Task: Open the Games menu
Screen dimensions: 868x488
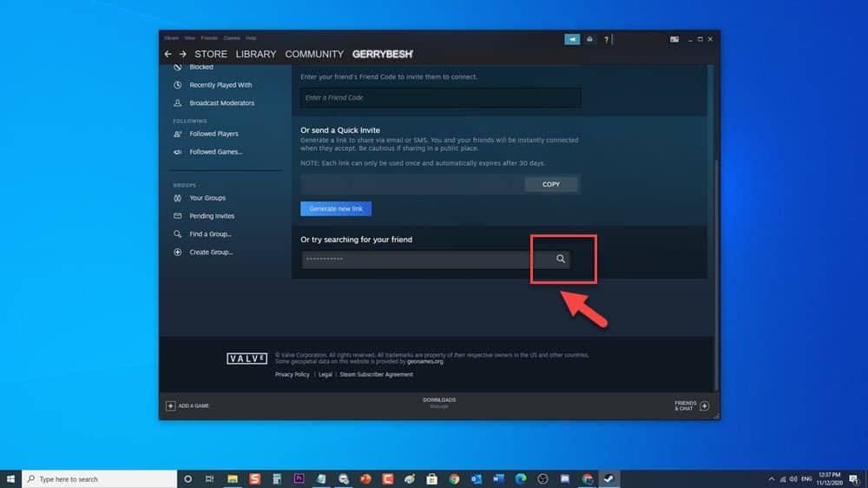Action: [232, 38]
